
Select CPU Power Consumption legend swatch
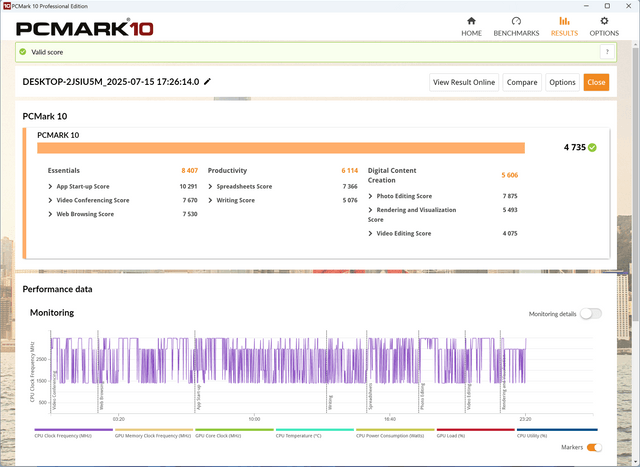click(395, 429)
